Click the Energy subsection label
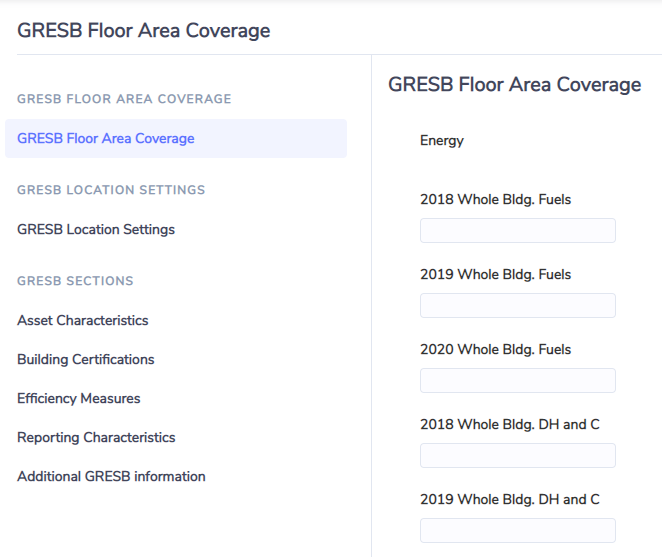This screenshot has height=557, width=662. click(x=442, y=141)
